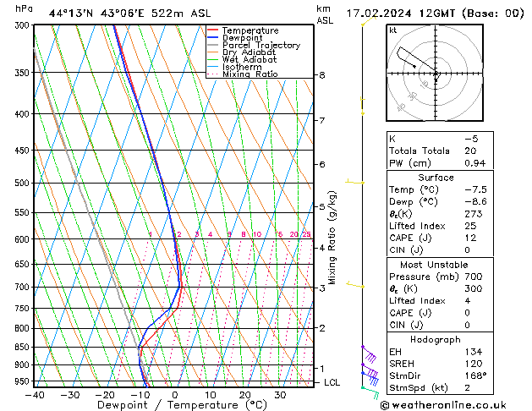Click the yellow wind barb at 300 hPa
Image resolution: width=532 pixels, height=411 pixels.
tap(369, 20)
